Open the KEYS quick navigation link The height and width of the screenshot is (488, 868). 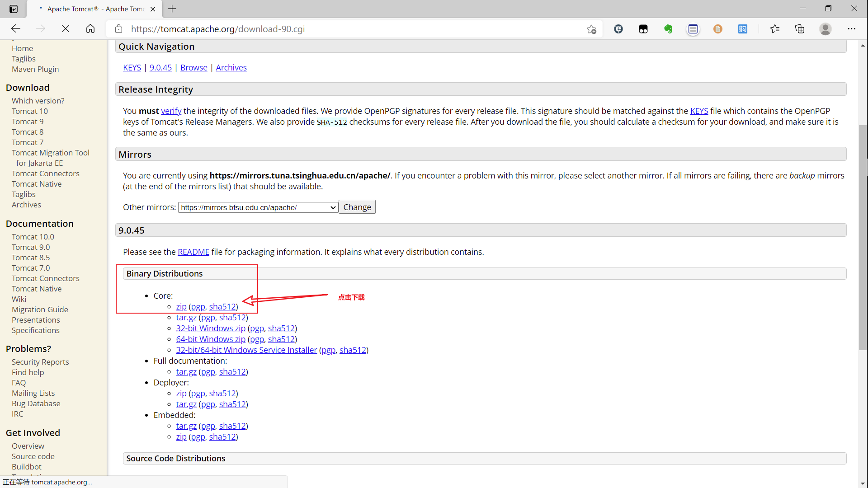coord(132,67)
